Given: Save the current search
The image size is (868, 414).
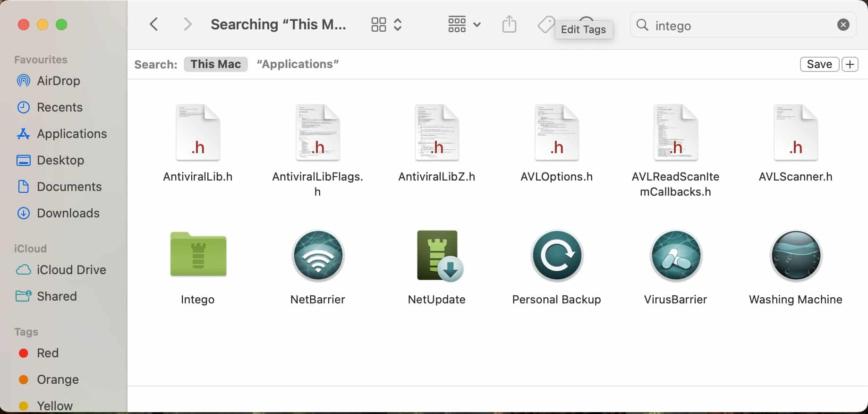Looking at the screenshot, I should click(x=819, y=64).
